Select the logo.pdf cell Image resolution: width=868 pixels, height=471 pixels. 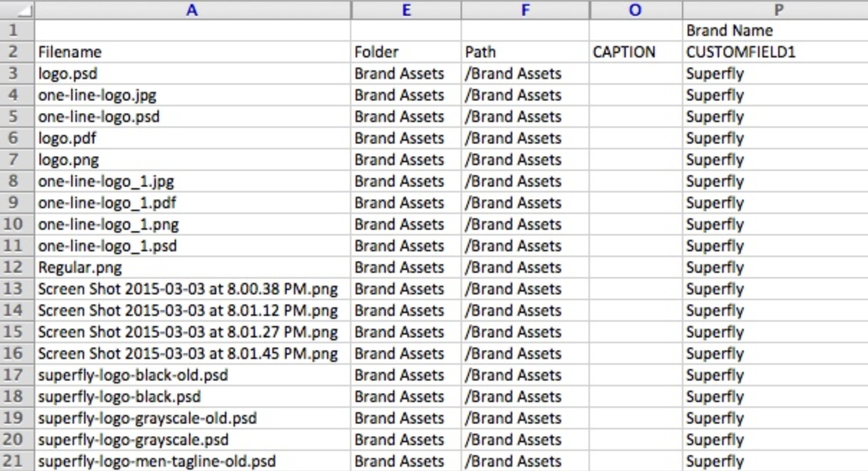(x=193, y=138)
